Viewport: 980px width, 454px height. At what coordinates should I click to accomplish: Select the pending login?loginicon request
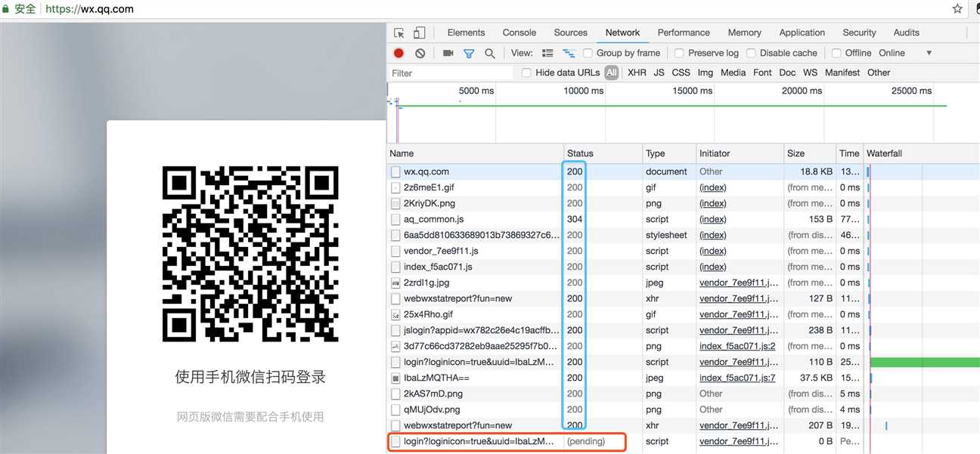point(683,441)
